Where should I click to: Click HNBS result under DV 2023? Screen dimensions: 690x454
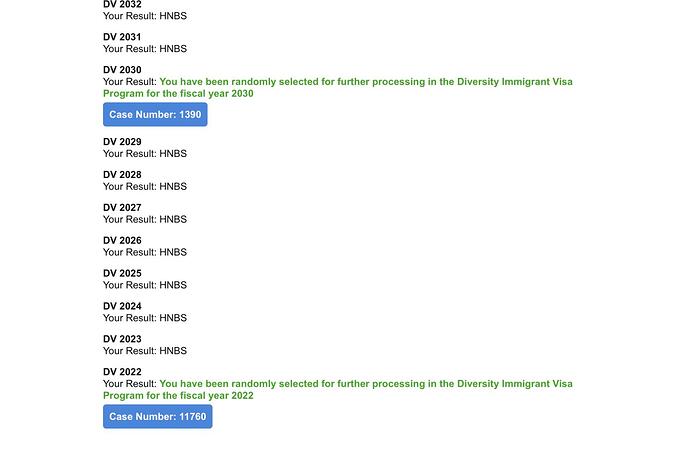[173, 351]
